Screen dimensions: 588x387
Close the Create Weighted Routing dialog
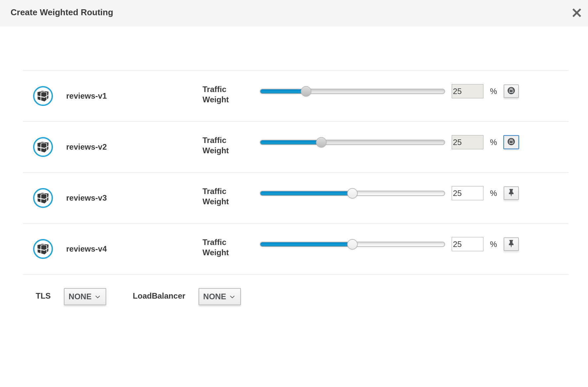(577, 13)
